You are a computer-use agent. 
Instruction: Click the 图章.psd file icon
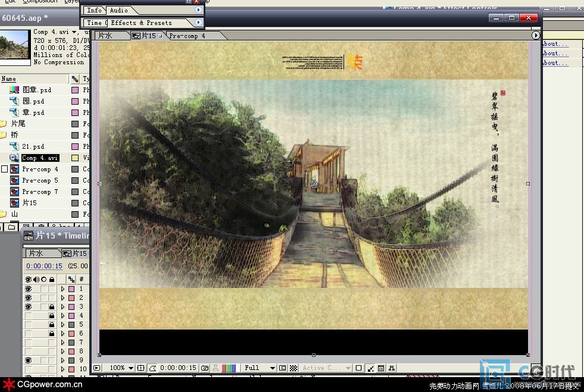(x=14, y=90)
